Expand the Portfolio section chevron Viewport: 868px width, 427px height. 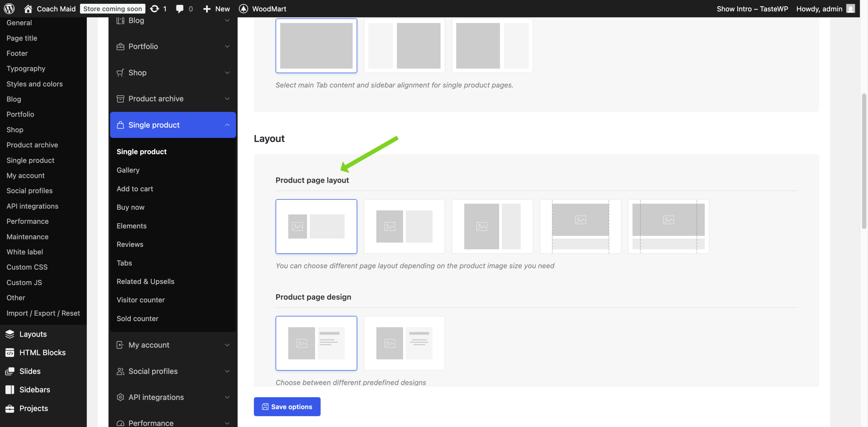pyautogui.click(x=227, y=46)
